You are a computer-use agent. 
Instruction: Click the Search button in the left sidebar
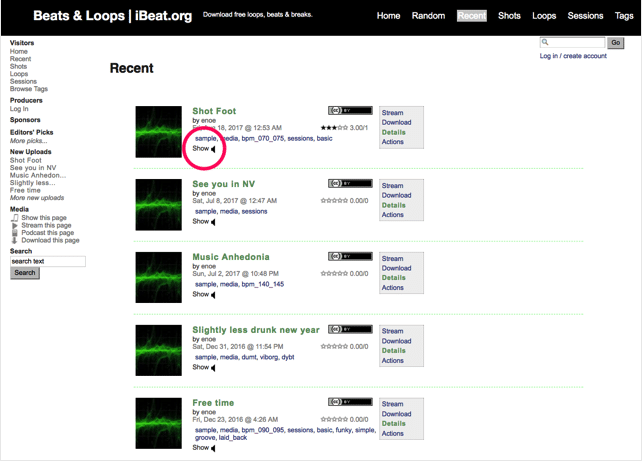point(25,273)
